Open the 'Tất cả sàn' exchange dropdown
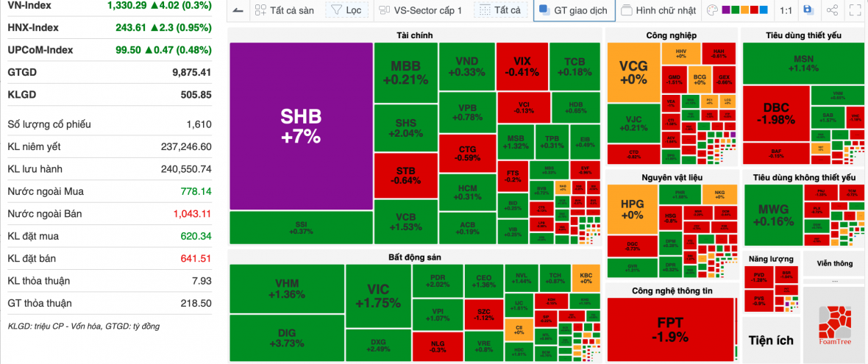The width and height of the screenshot is (868, 364). point(284,10)
